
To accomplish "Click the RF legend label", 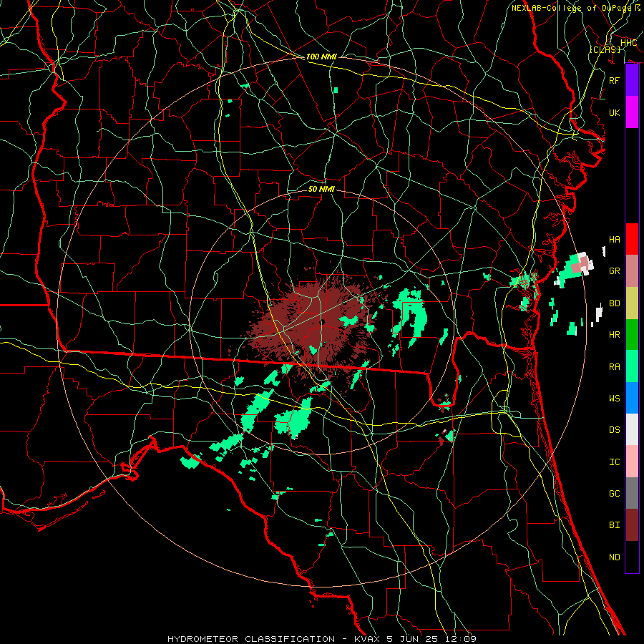I will coord(615,80).
